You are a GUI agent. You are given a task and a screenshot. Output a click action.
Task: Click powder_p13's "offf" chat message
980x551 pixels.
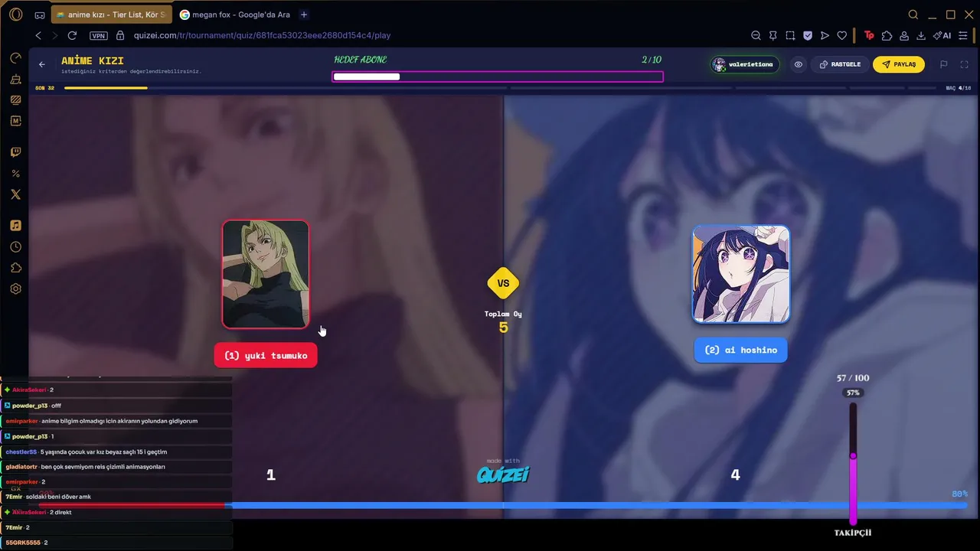coord(56,406)
